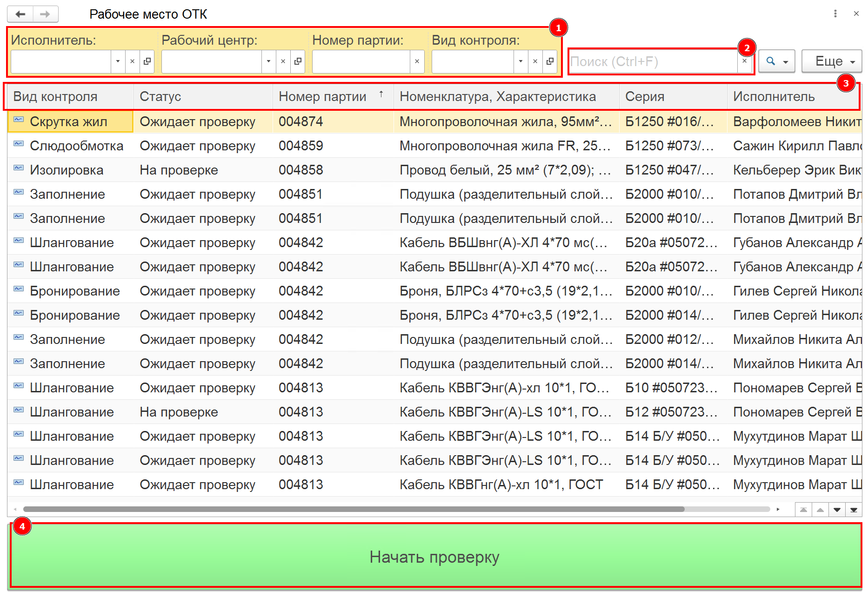Go forward with the right arrow button
Viewport: 868px width, 592px height.
pyautogui.click(x=45, y=14)
